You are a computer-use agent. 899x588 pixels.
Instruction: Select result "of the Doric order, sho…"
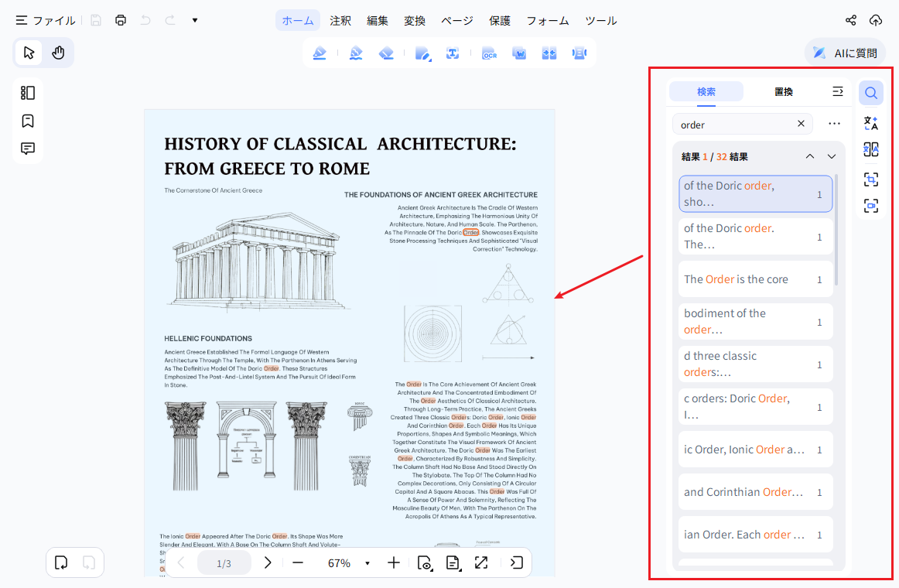pyautogui.click(x=756, y=193)
